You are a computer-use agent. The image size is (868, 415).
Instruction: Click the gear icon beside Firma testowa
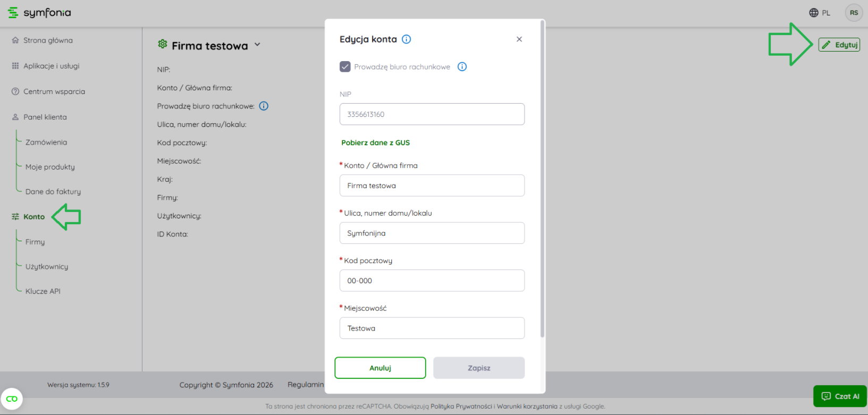click(x=163, y=45)
